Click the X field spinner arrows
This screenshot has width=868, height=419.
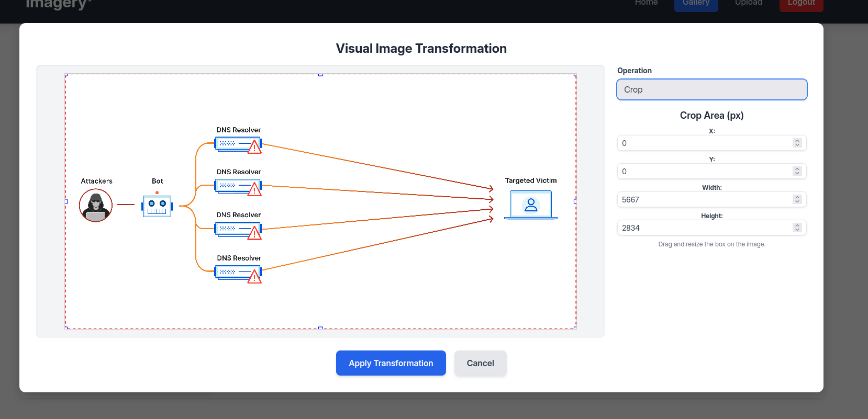(797, 143)
